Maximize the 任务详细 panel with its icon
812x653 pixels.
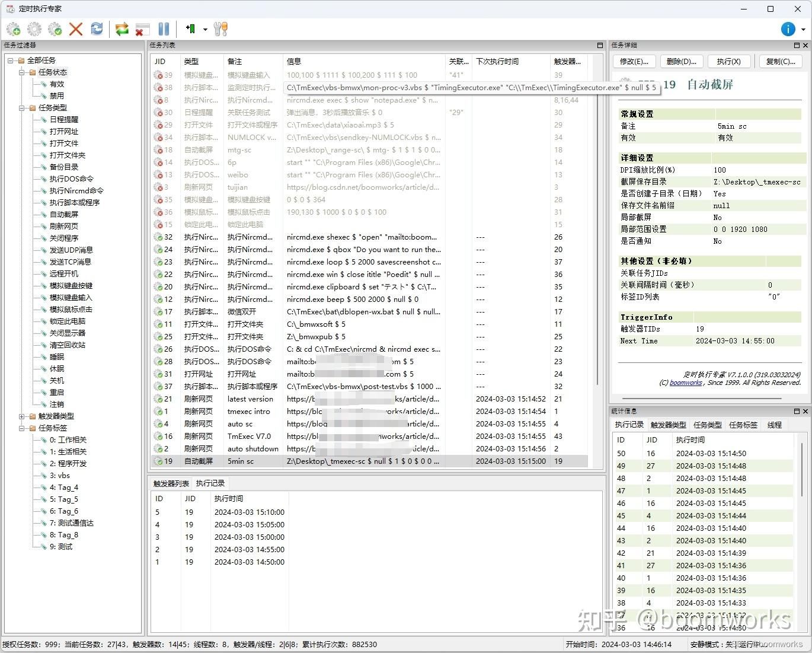tap(797, 46)
